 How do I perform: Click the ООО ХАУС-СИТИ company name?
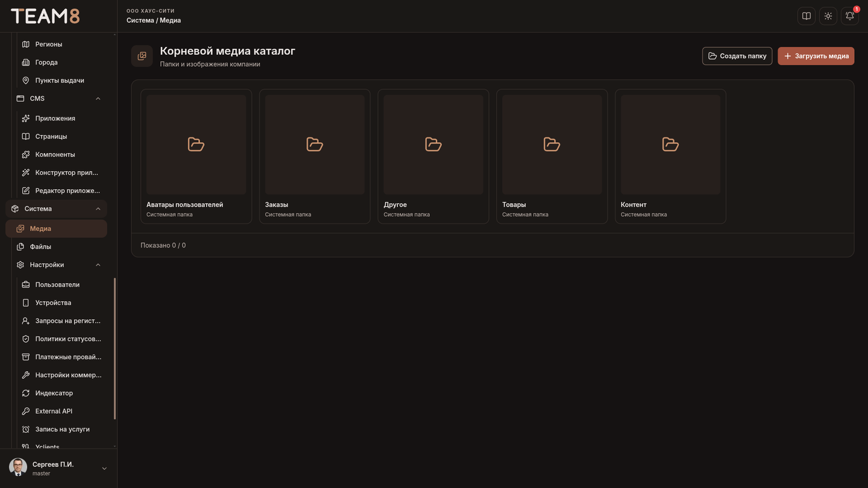click(x=151, y=11)
